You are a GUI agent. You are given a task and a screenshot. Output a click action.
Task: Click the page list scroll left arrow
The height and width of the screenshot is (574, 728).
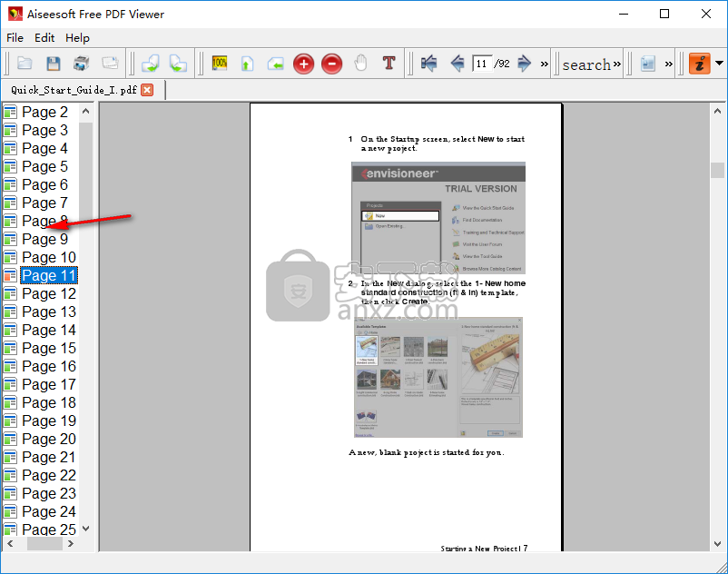pyautogui.click(x=10, y=543)
